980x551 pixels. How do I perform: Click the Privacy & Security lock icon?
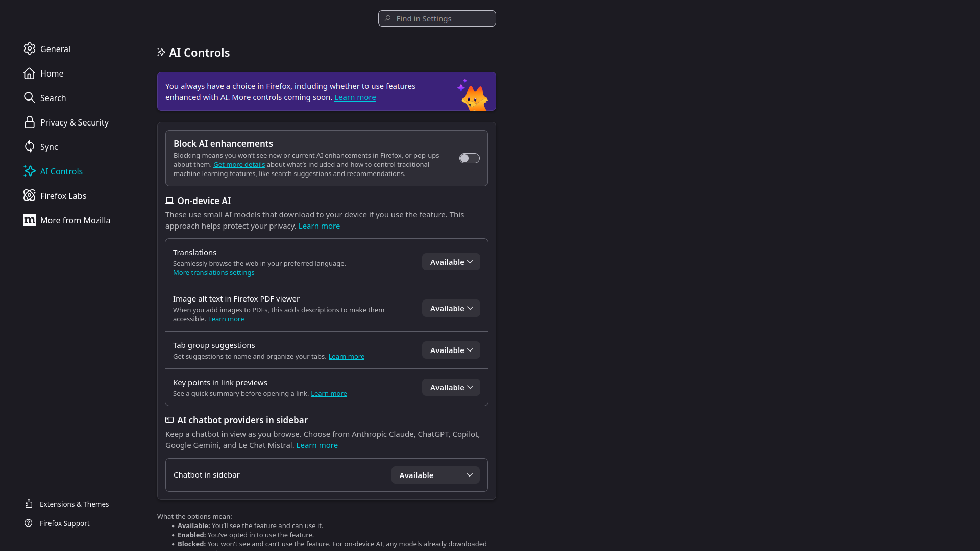point(29,122)
